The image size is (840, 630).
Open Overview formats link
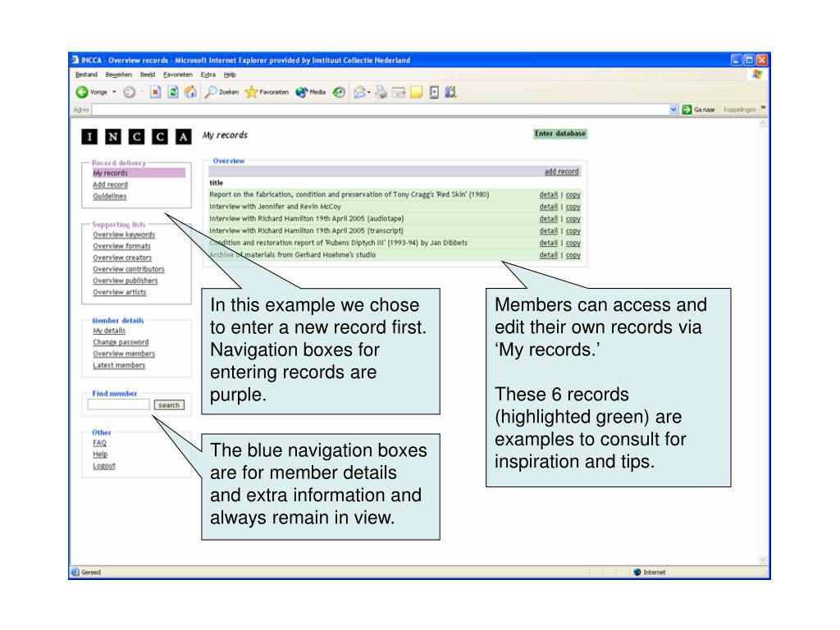pyautogui.click(x=121, y=246)
